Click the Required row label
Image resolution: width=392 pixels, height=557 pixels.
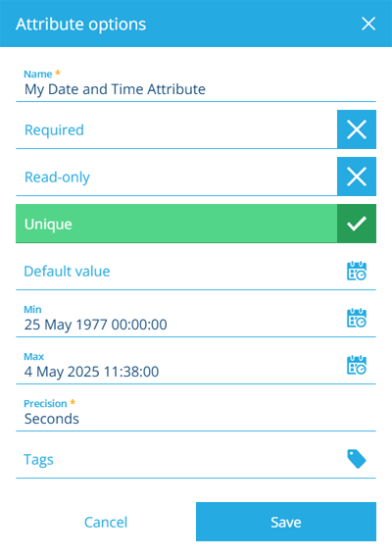click(x=54, y=130)
